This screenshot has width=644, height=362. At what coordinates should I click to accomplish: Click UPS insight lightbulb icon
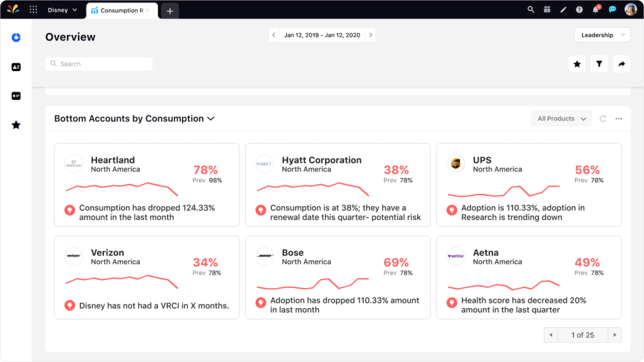452,210
